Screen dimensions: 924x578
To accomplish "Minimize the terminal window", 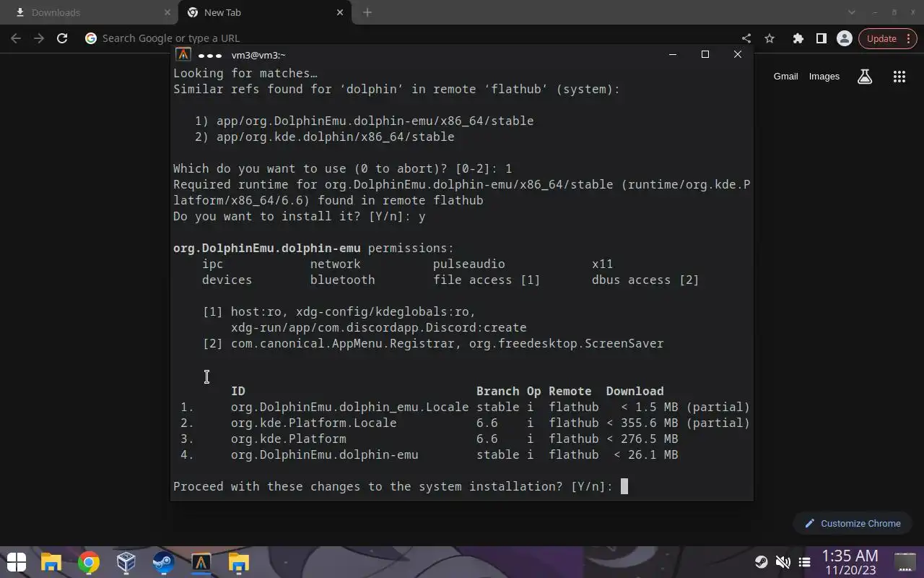I will click(x=673, y=54).
